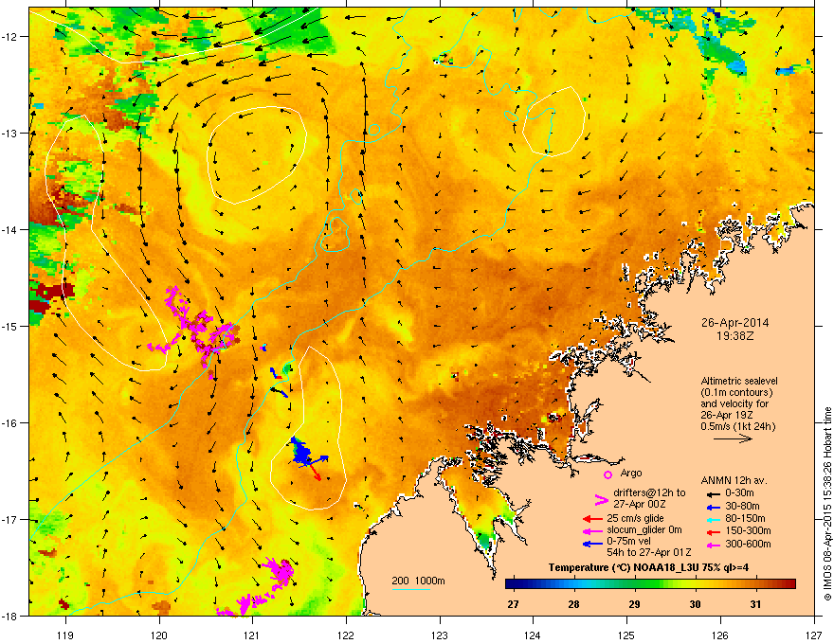The width and height of the screenshot is (834, 644).
Task: Click the '31' color bar tick label
Action: tap(755, 604)
